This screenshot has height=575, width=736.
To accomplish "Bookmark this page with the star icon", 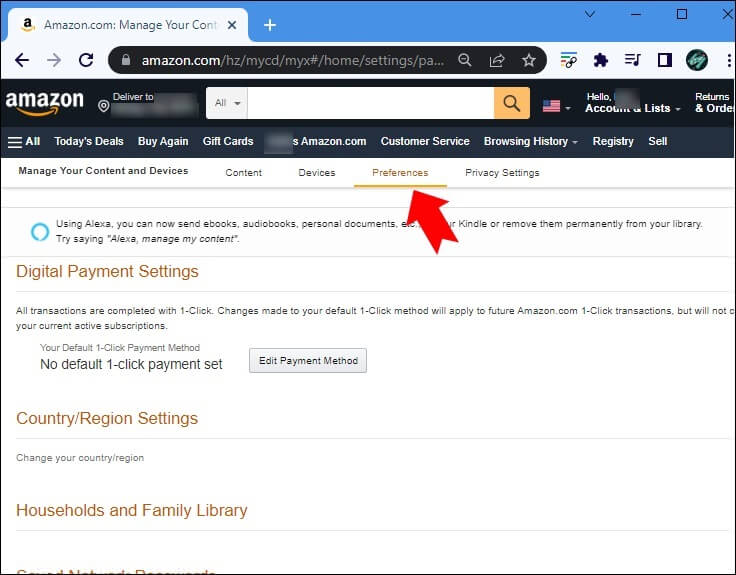I will click(529, 60).
